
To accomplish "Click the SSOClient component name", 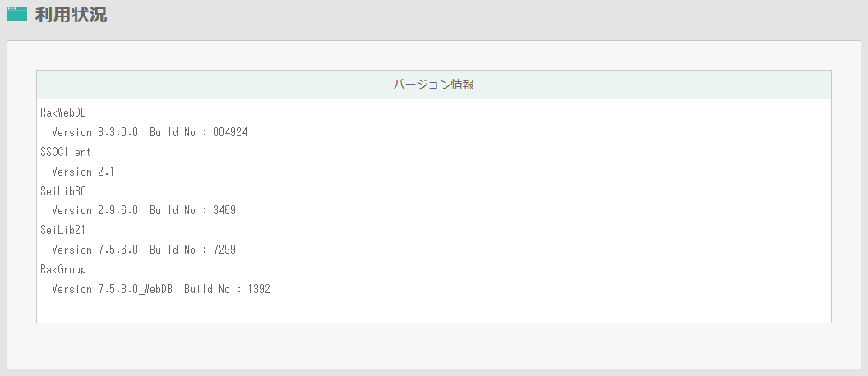I will [66, 152].
